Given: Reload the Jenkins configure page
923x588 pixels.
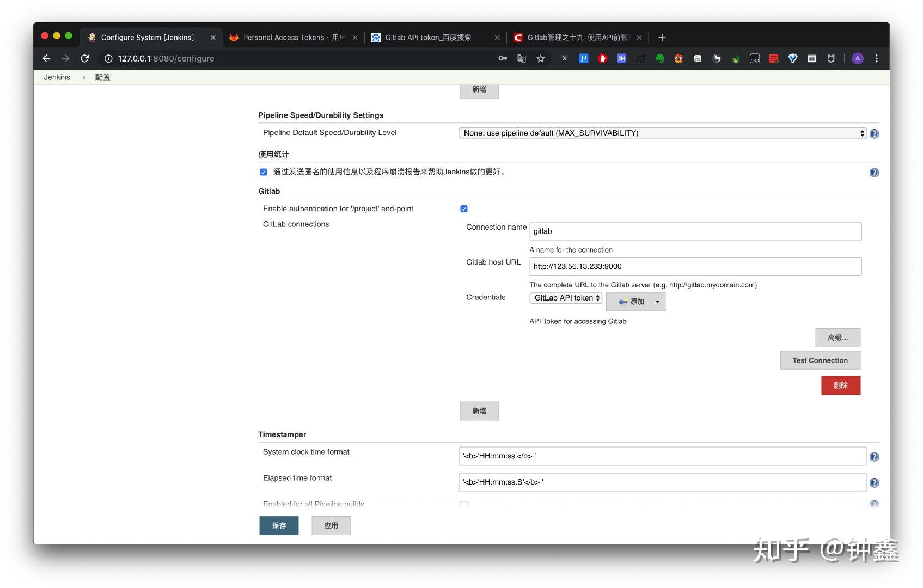Looking at the screenshot, I should click(x=84, y=58).
